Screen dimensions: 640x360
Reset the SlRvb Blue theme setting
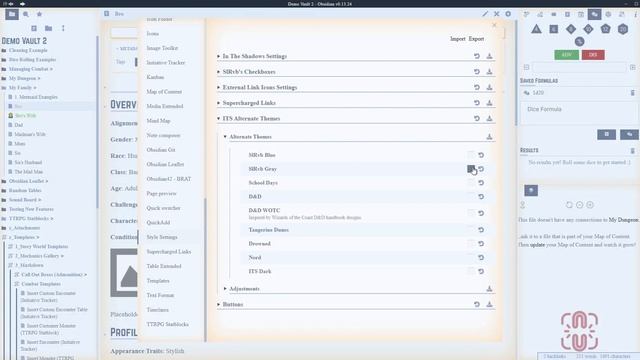click(x=481, y=155)
